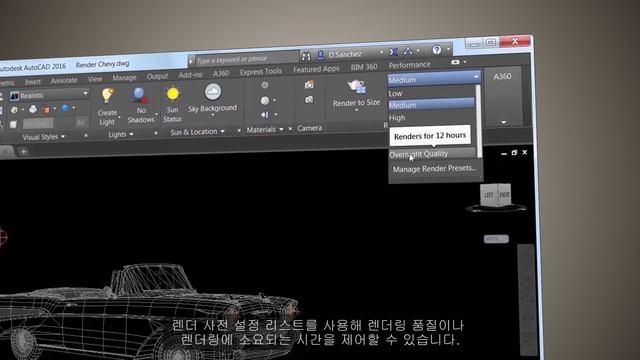Switch to the Express Tools tab

[260, 71]
